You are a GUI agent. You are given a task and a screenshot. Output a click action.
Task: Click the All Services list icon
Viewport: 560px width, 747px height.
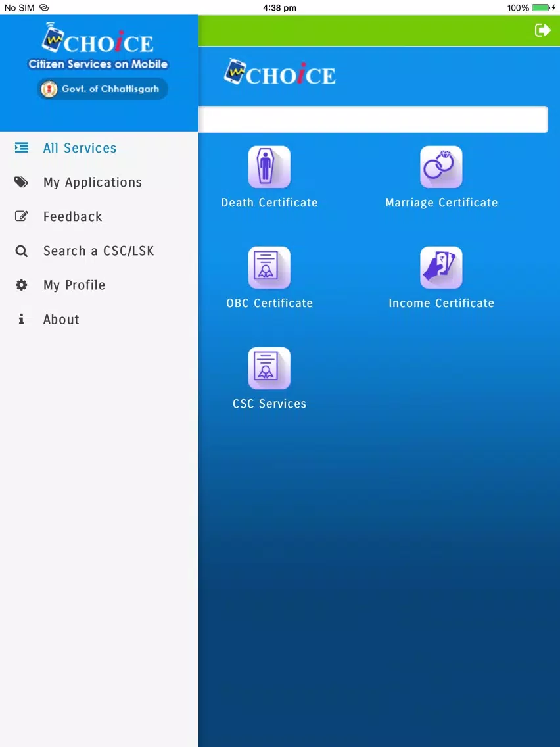coord(22,148)
